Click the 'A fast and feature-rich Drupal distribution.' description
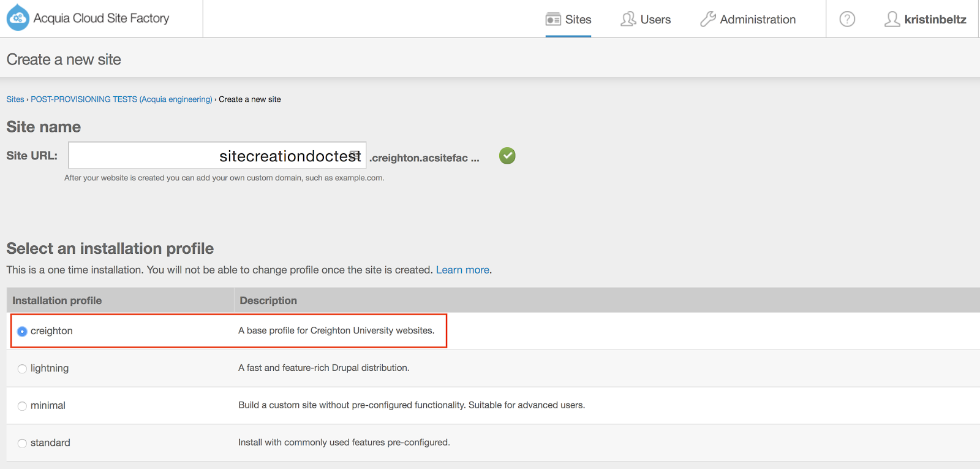This screenshot has height=469, width=980. pyautogui.click(x=324, y=368)
